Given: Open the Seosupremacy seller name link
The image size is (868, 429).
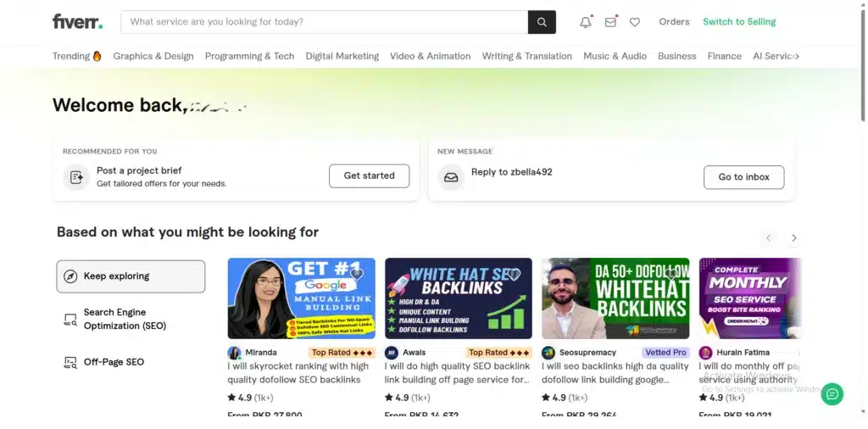Looking at the screenshot, I should pos(587,353).
